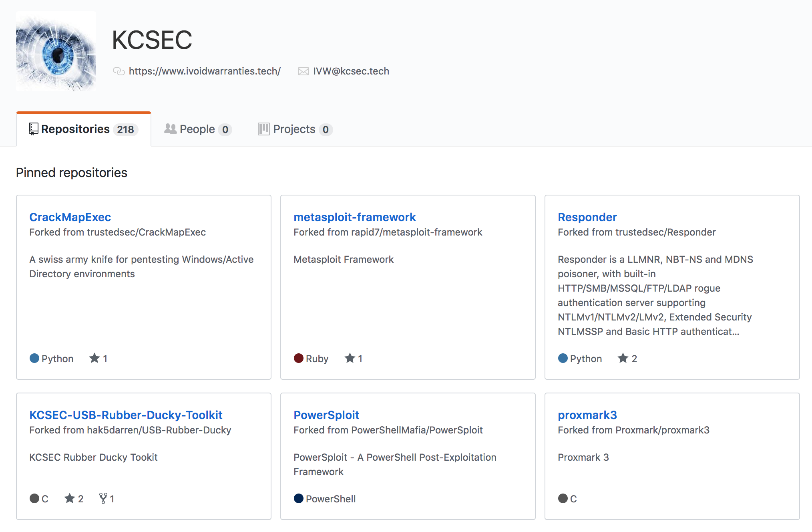Screen dimensions: 812x532
Task: Click the People count badge
Action: tap(225, 129)
